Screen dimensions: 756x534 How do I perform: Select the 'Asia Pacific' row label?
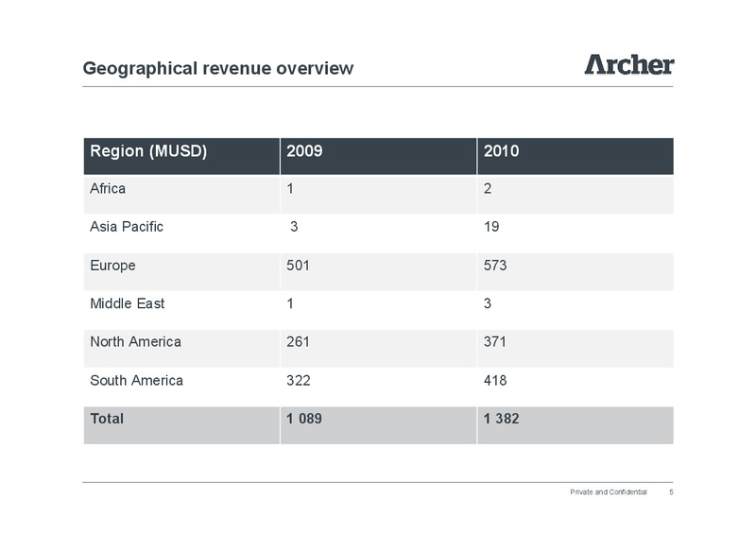[x=127, y=227]
